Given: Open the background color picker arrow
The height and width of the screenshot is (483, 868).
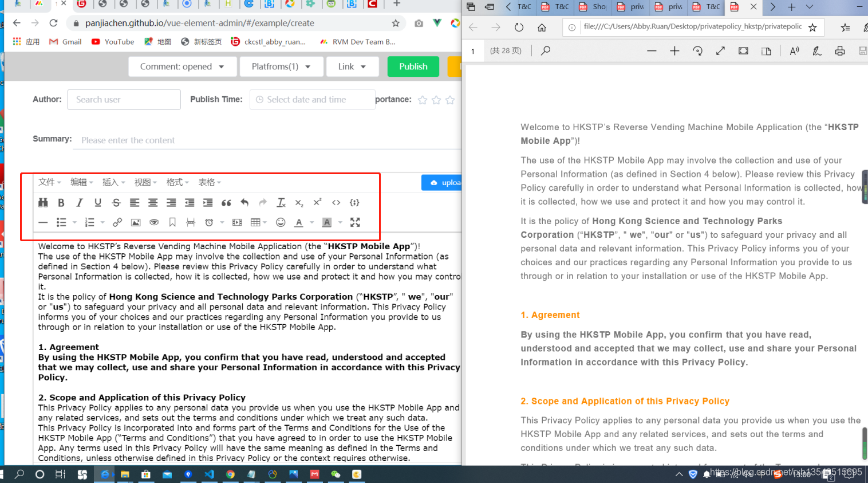Looking at the screenshot, I should 340,222.
